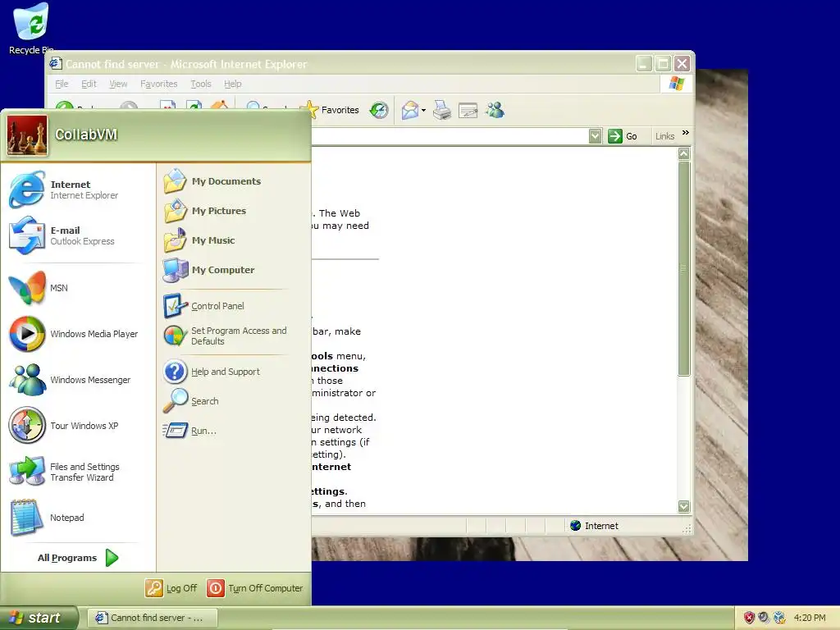840x630 pixels.
Task: Launch Notepad from Start menu
Action: pyautogui.click(x=78, y=518)
